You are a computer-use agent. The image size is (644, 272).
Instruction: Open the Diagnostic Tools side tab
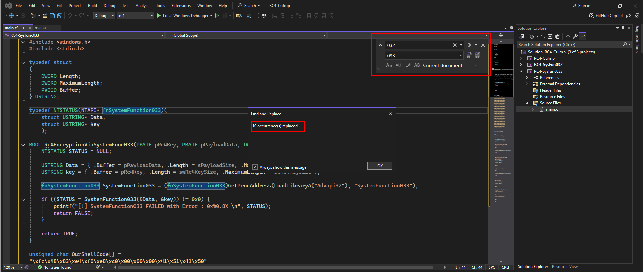pyautogui.click(x=637, y=39)
